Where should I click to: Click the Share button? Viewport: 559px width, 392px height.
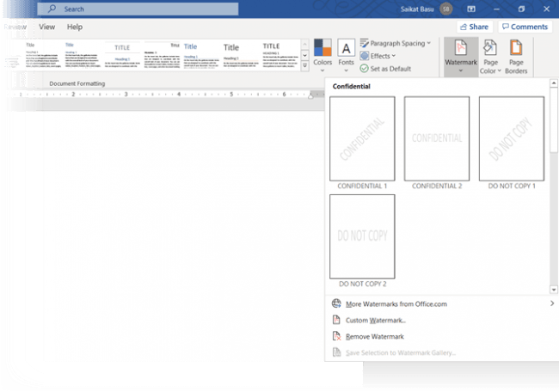coord(472,27)
